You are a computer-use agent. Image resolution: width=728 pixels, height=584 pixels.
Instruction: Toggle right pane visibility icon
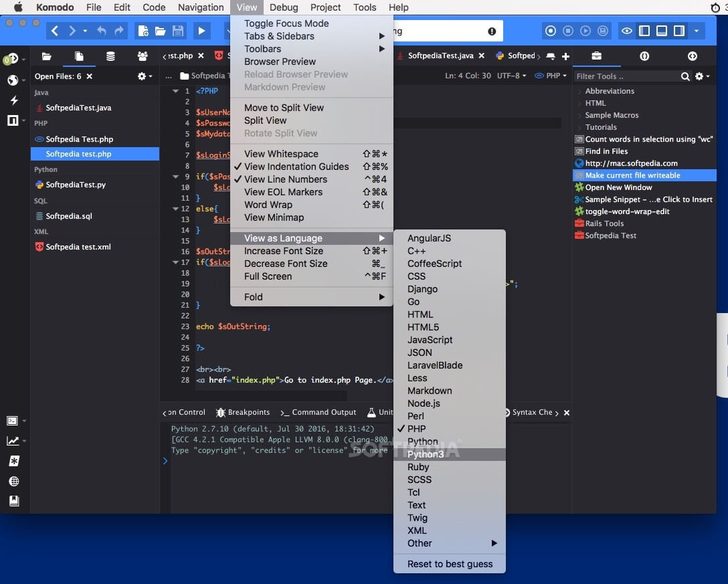point(678,31)
